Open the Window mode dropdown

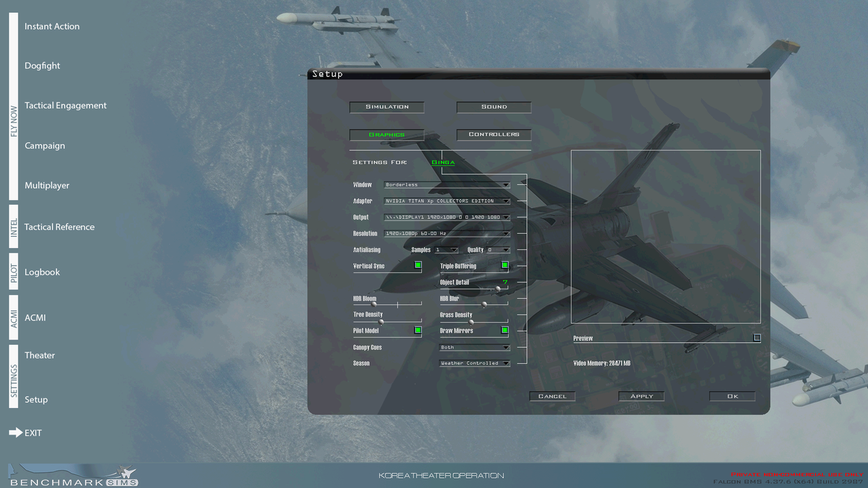coord(447,184)
